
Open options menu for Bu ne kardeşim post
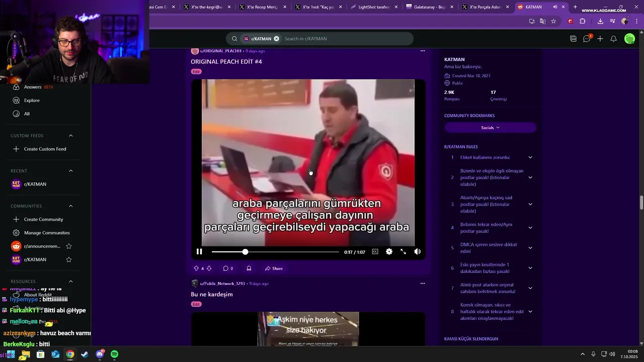(423, 284)
